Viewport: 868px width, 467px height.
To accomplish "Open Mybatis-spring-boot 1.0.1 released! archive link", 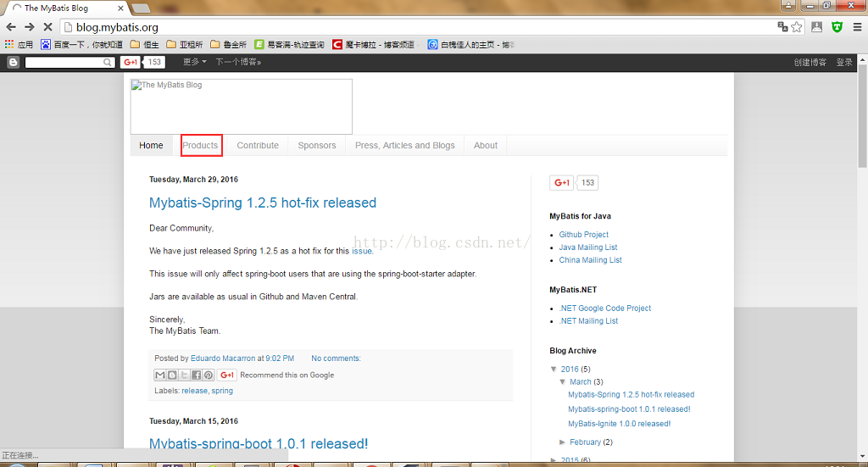I will click(629, 409).
